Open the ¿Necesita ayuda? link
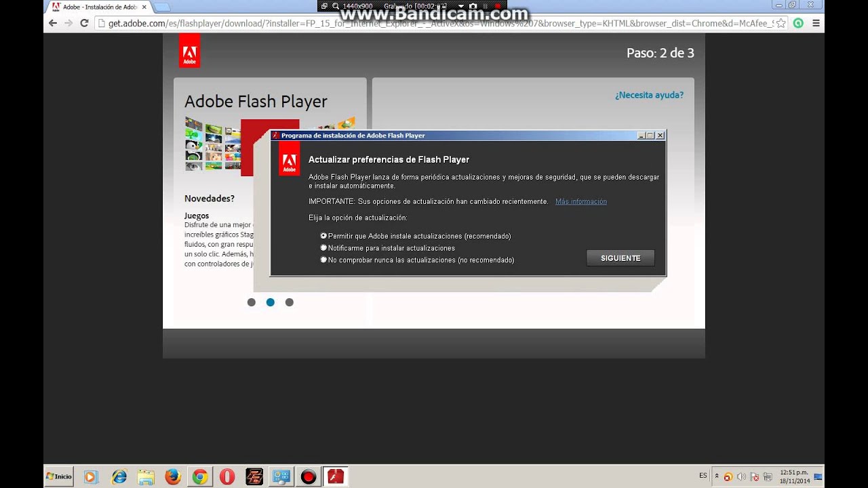The width and height of the screenshot is (868, 488). (x=649, y=95)
